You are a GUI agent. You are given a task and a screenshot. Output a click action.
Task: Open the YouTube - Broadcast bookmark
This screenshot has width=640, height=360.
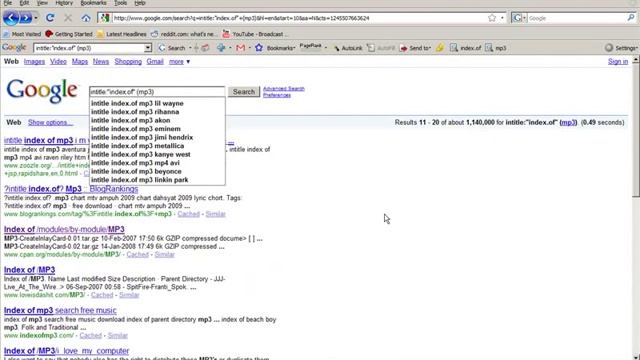pos(255,34)
